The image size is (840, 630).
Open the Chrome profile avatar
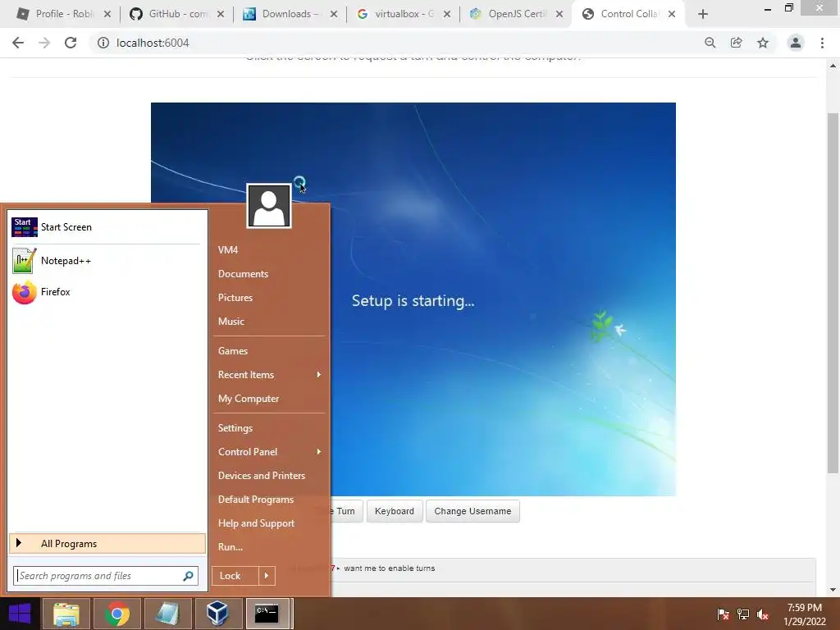pos(796,43)
